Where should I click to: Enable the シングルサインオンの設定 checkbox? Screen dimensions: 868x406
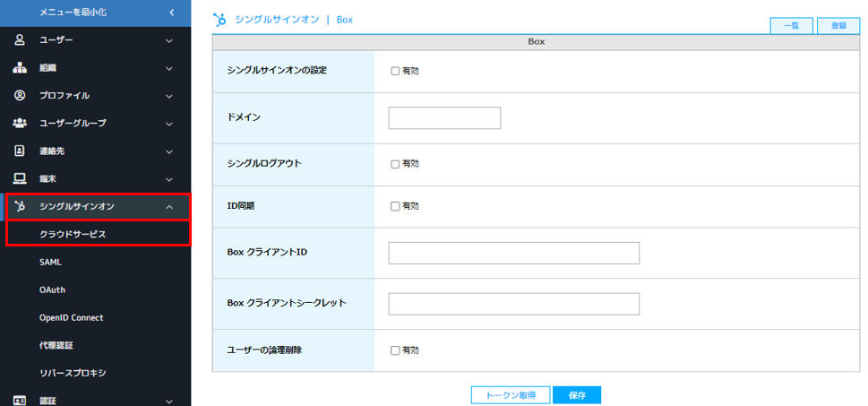(x=395, y=71)
